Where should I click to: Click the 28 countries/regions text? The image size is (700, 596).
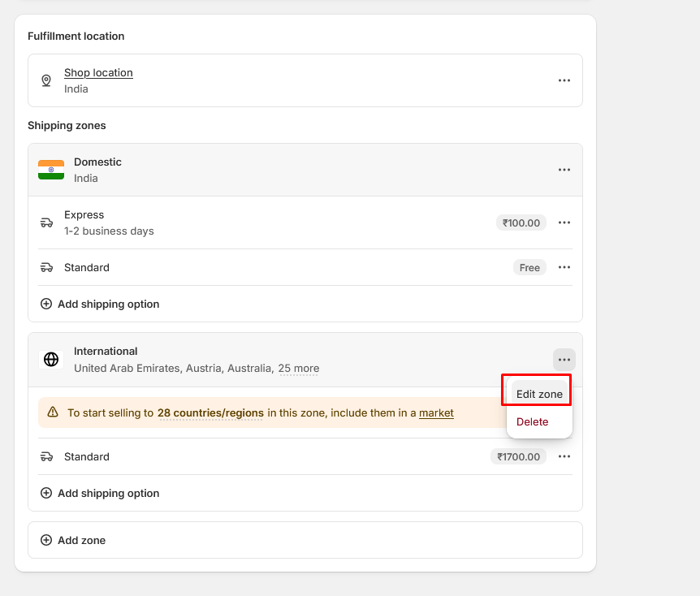point(210,412)
